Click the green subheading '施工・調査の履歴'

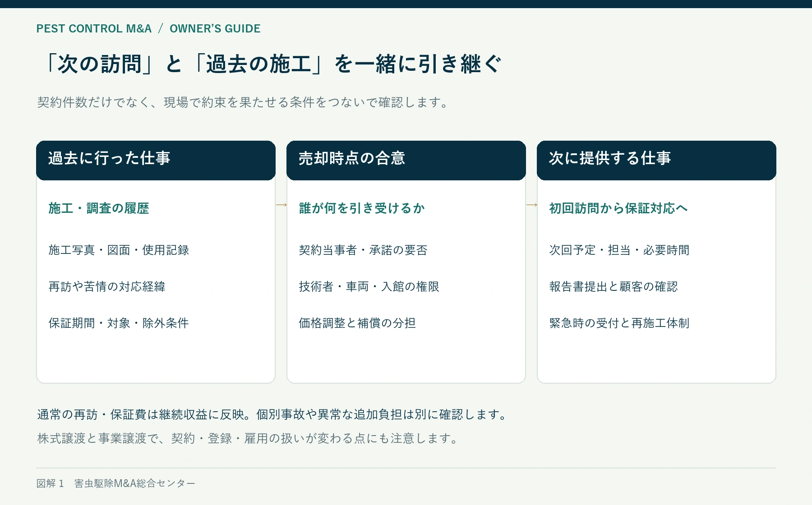99,208
